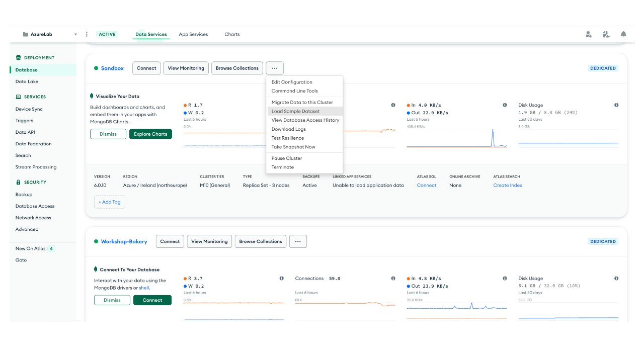The width and height of the screenshot is (644, 362).
Task: Choose Pause Cluster in the menu
Action: point(287,158)
